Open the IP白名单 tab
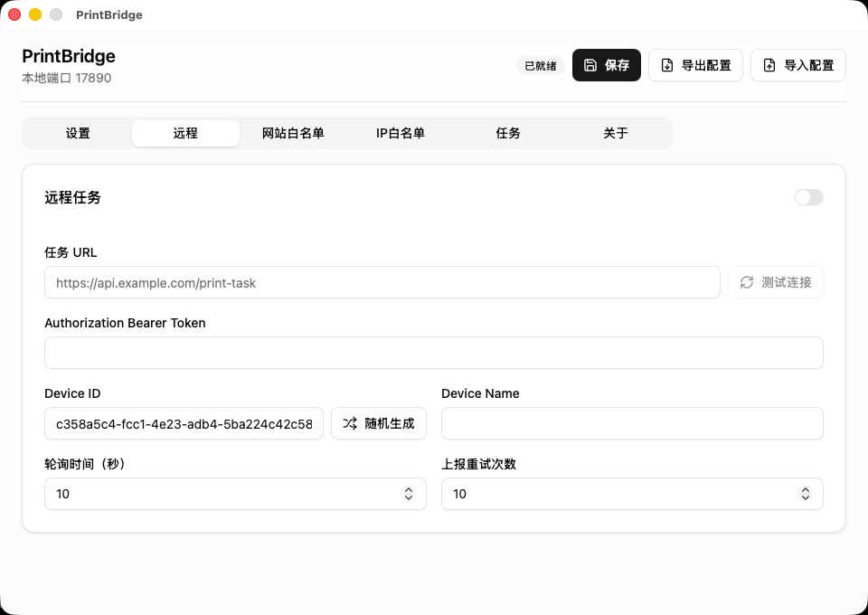This screenshot has width=868, height=615. click(401, 134)
